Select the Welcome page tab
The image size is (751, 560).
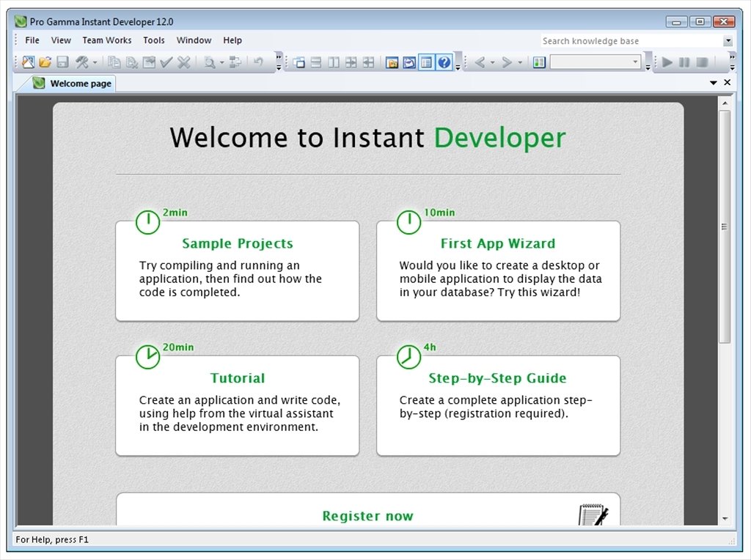(73, 84)
